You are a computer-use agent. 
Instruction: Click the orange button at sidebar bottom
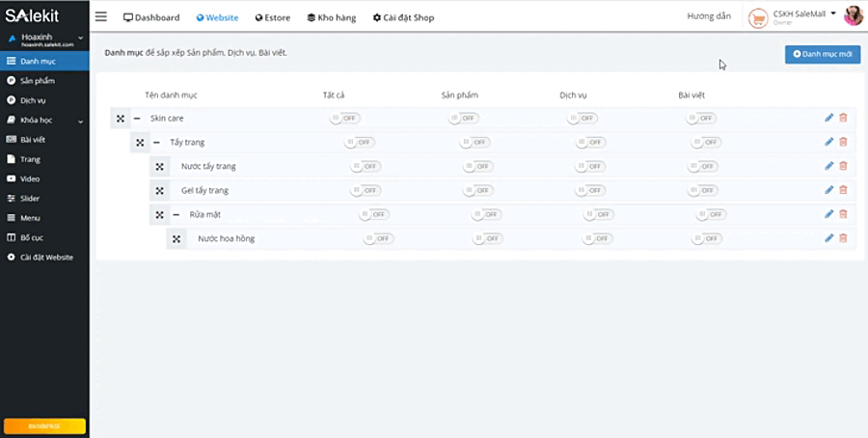pos(44,425)
